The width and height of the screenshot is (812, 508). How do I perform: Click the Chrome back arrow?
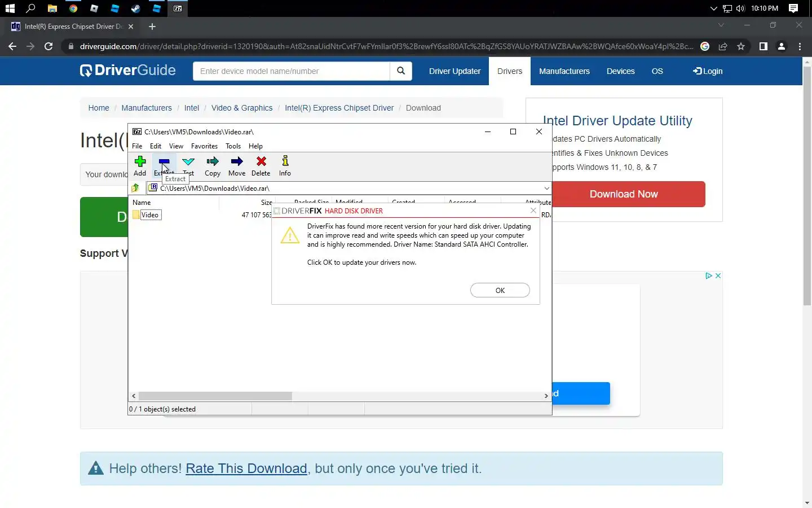pyautogui.click(x=12, y=46)
